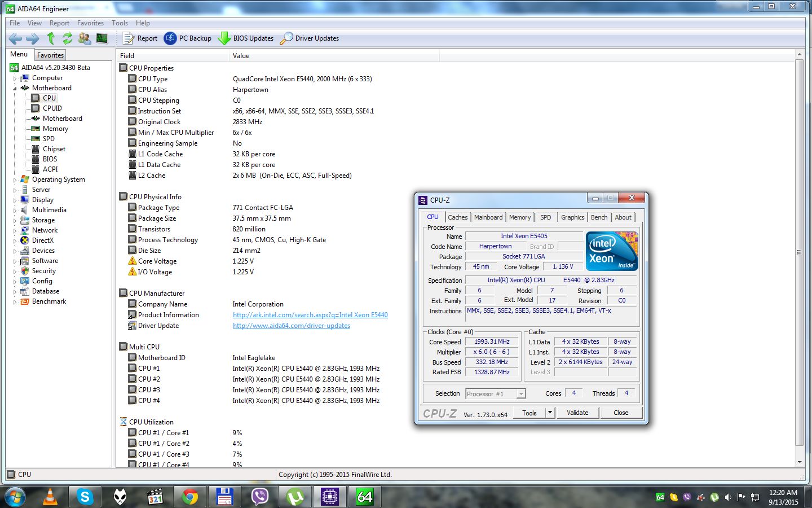Viewport: 812px width, 508px height.
Task: Open the Processor #1 selection dropdown
Action: click(x=495, y=394)
